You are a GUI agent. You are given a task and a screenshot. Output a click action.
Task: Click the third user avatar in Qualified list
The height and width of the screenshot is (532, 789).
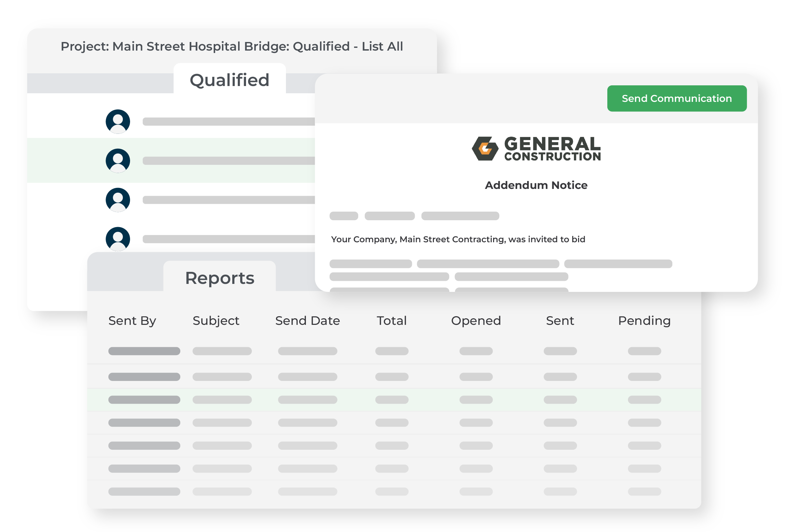118,200
